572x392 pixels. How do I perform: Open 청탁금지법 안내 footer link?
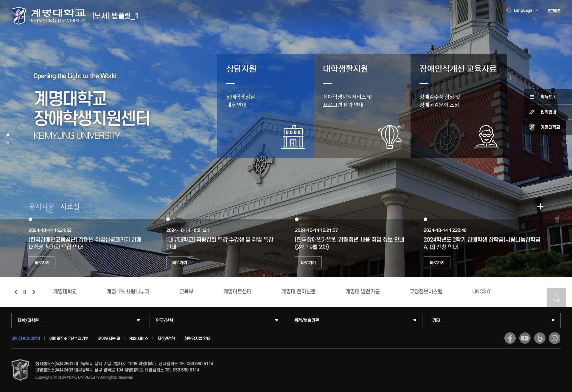coord(197,338)
